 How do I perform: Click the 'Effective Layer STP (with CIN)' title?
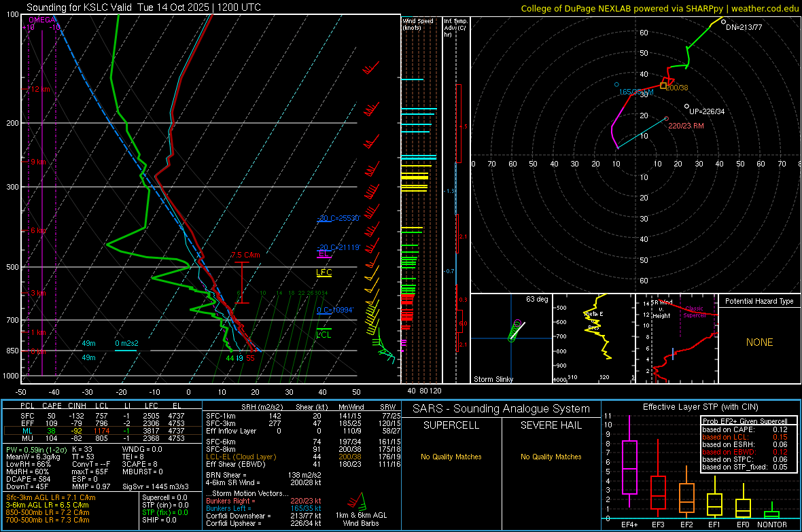(700, 407)
